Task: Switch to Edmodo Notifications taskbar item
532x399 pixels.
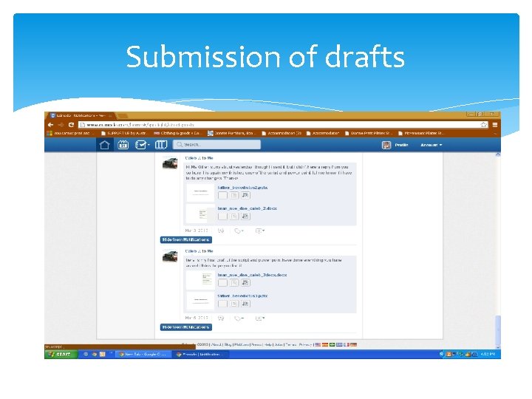Action: (200, 354)
